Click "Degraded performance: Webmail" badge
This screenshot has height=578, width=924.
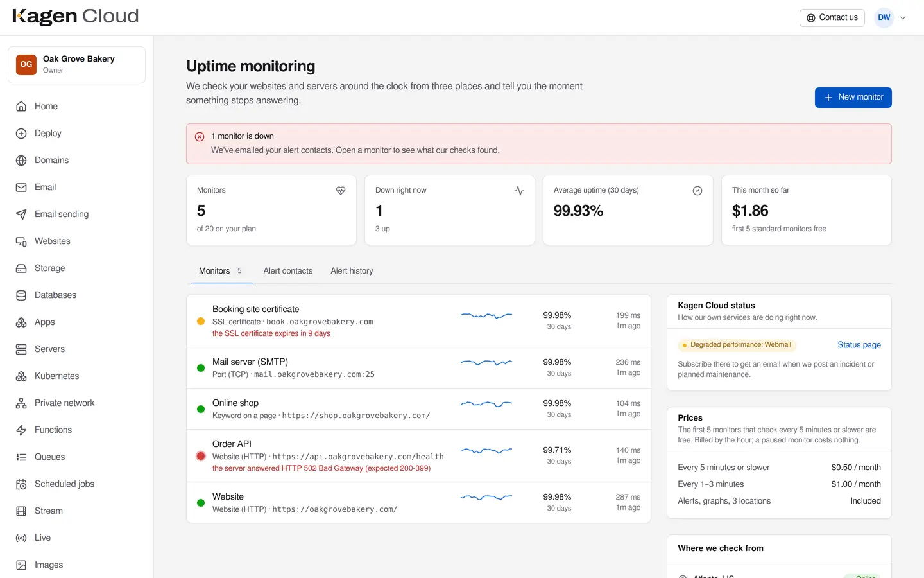point(737,346)
